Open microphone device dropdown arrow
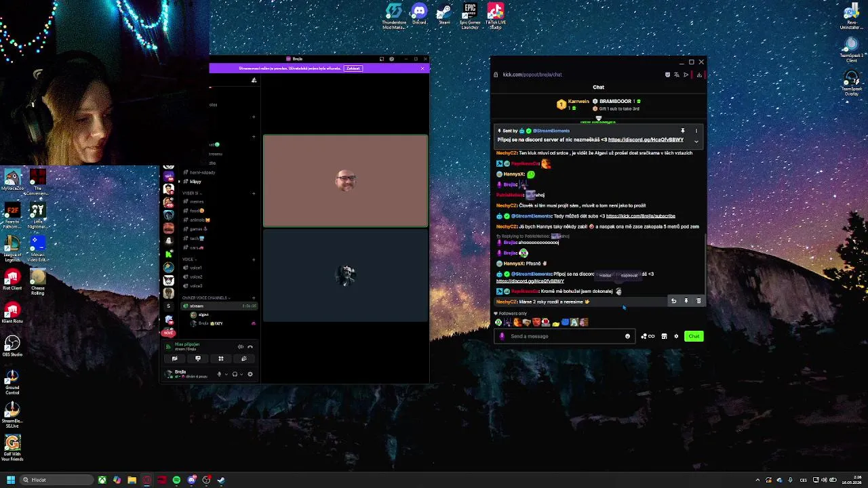 coord(226,374)
